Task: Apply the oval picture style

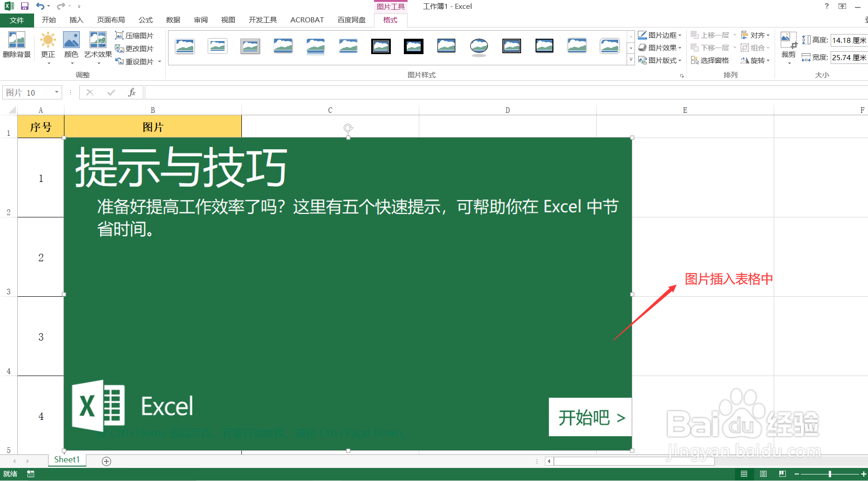Action: click(x=479, y=46)
